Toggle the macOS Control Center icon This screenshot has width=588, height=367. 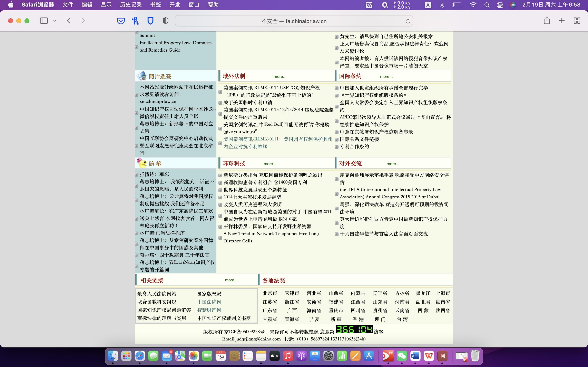[x=500, y=5]
